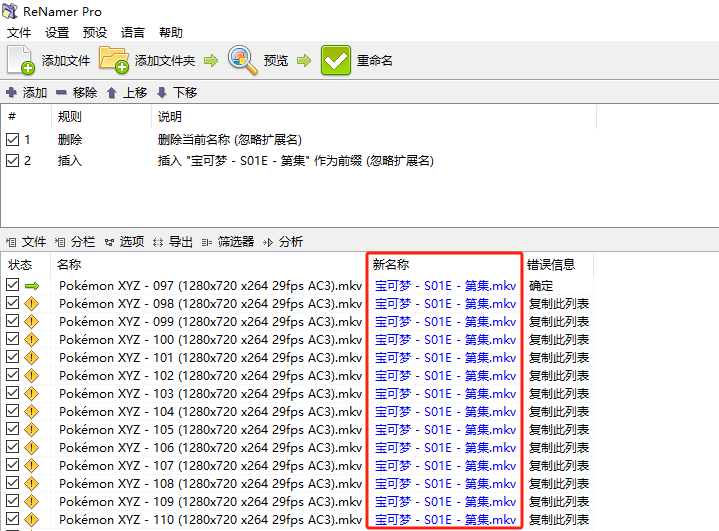Click the green Rename checkmark icon
Screen dimensions: 719x531
click(336, 60)
